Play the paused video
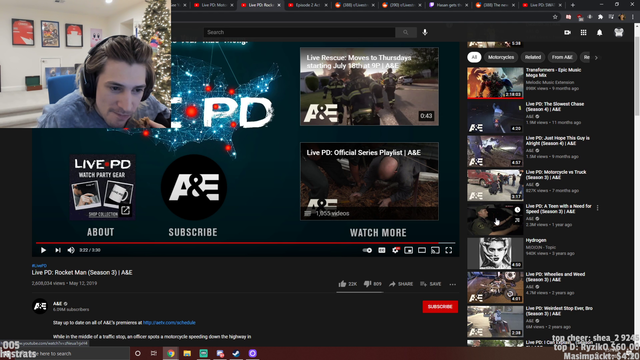The width and height of the screenshot is (640, 360). [x=43, y=250]
